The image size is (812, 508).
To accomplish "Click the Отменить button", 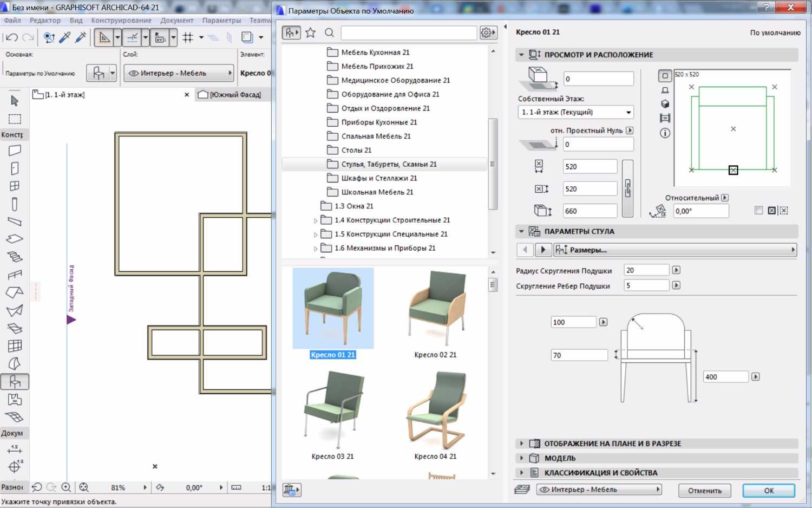I will (704, 491).
